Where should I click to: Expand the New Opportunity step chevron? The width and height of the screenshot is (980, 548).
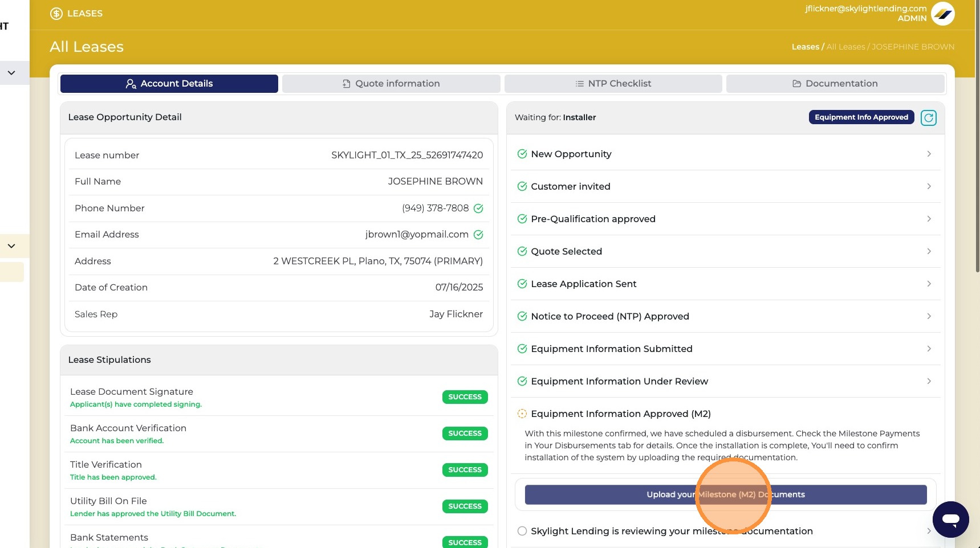pos(929,154)
